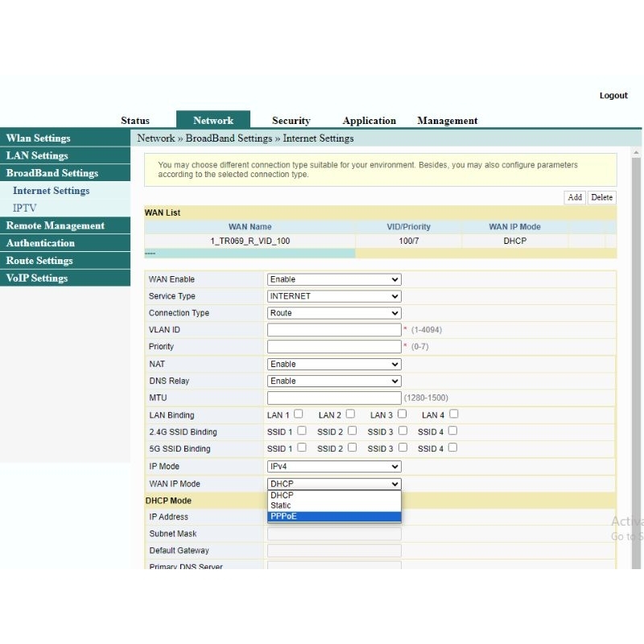Image resolution: width=644 pixels, height=644 pixels.
Task: Tick SSID 2 under 2.4G SSID Binding
Action: [x=352, y=431]
